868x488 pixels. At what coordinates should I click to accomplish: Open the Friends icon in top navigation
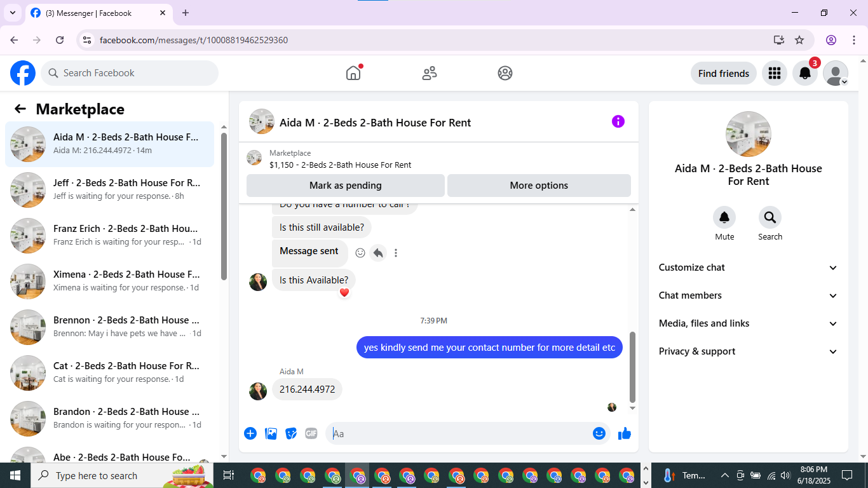pyautogui.click(x=430, y=73)
